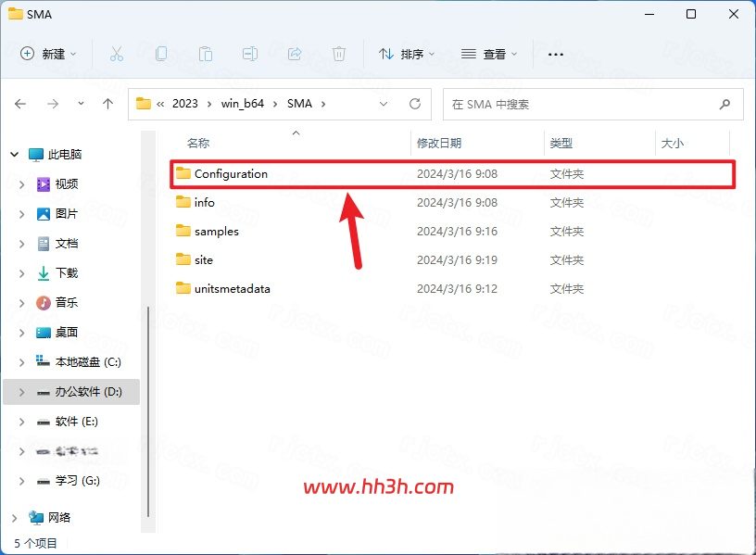This screenshot has height=555, width=756.
Task: Open 视频 in navigation pane
Action: [67, 184]
